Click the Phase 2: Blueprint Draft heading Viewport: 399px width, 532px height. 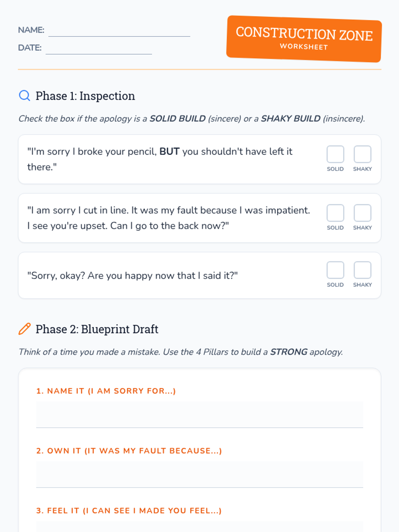[97, 329]
